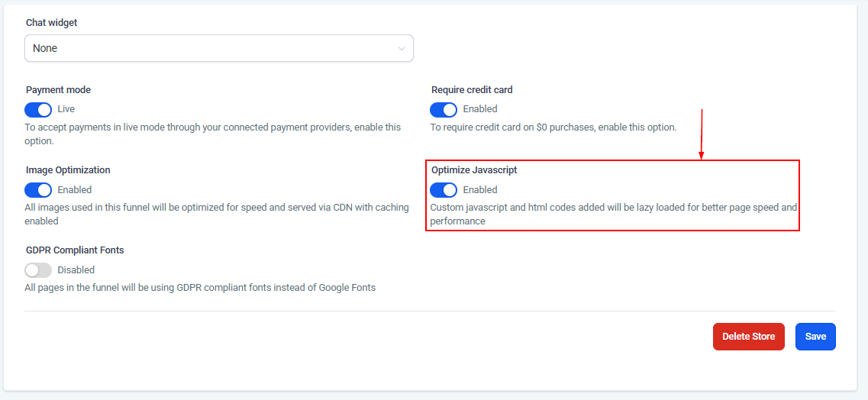This screenshot has width=868, height=400.
Task: Toggle the Require credit card switch
Action: click(444, 109)
